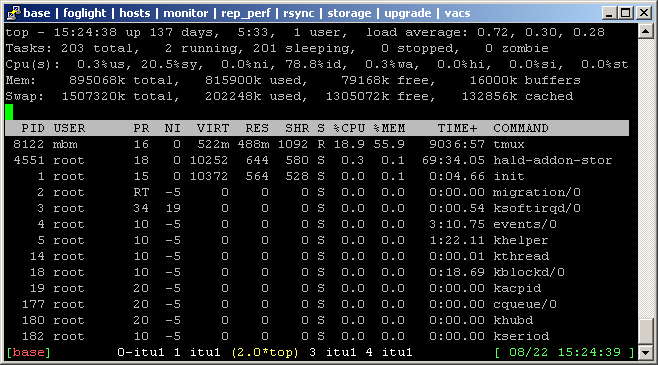
Task: Click the kseriod process row
Action: [317, 336]
